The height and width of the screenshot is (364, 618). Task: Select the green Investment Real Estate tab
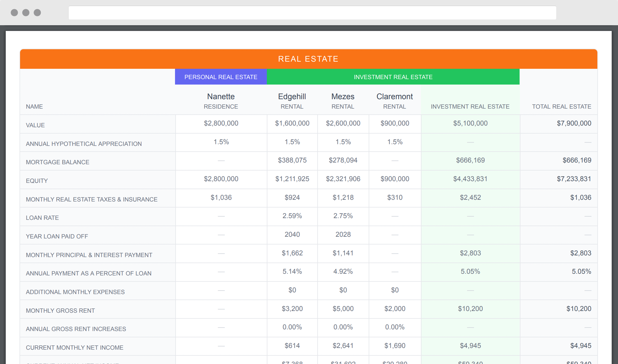click(393, 77)
